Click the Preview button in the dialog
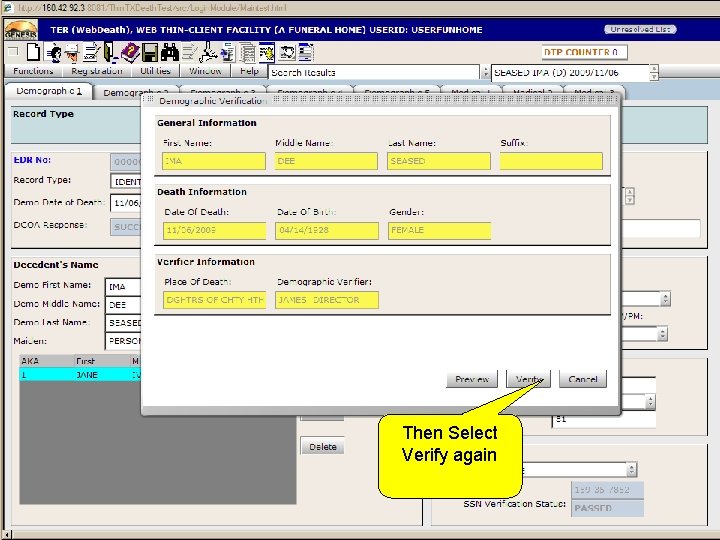The height and width of the screenshot is (540, 720). coord(472,379)
